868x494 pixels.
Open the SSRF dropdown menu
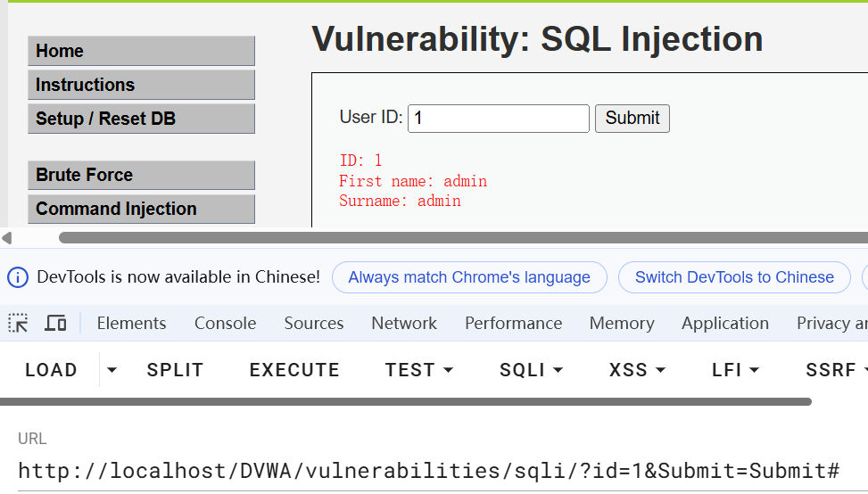836,370
